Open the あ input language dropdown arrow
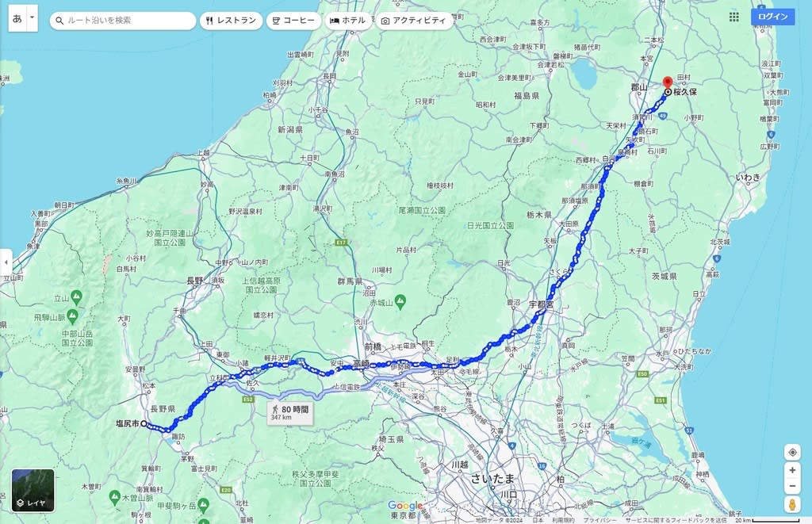The height and width of the screenshot is (524, 812). pyautogui.click(x=32, y=17)
